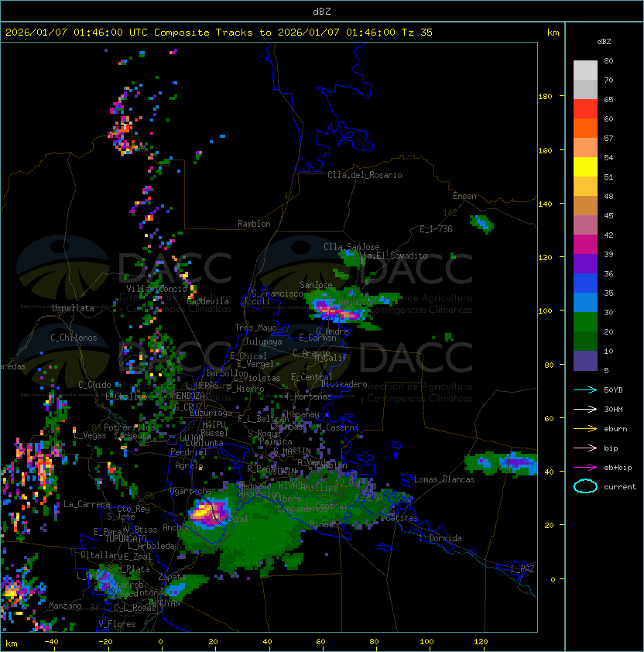This screenshot has width=644, height=652.
Task: Click the 'eburn' legend label
Action: coord(615,429)
